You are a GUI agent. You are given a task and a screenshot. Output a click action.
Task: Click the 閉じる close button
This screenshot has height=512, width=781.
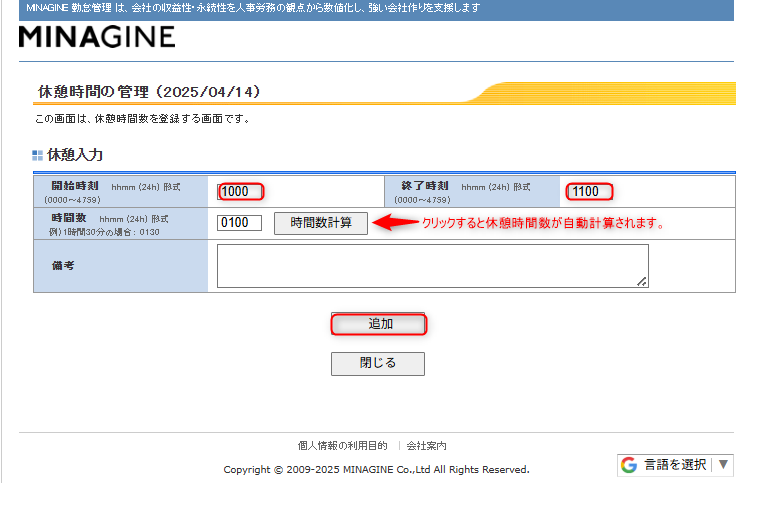378,364
